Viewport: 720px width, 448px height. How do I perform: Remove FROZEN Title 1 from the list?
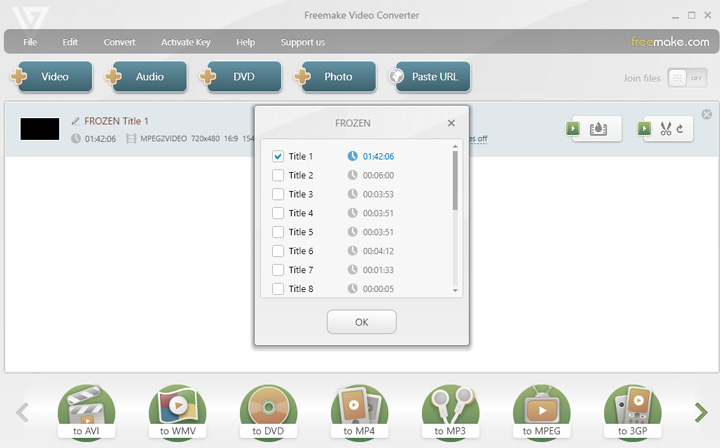pyautogui.click(x=707, y=114)
